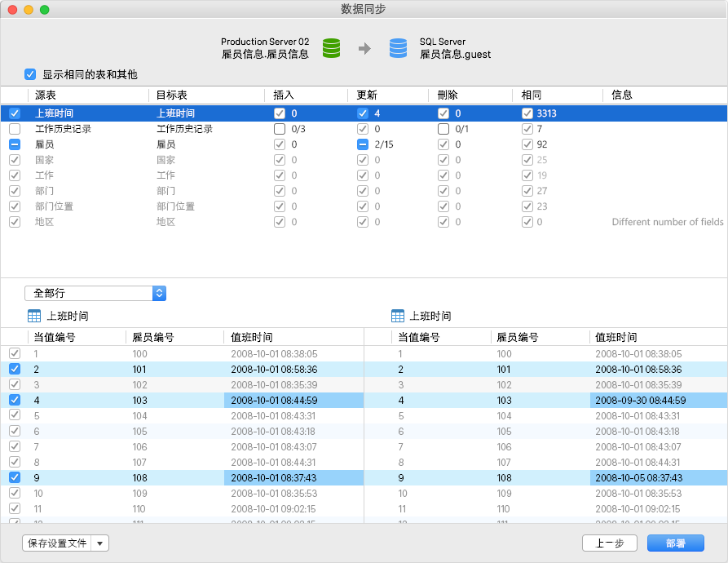Enable the insert 0/3 checkbox for 工作历史记录
The width and height of the screenshot is (728, 563).
pos(280,129)
